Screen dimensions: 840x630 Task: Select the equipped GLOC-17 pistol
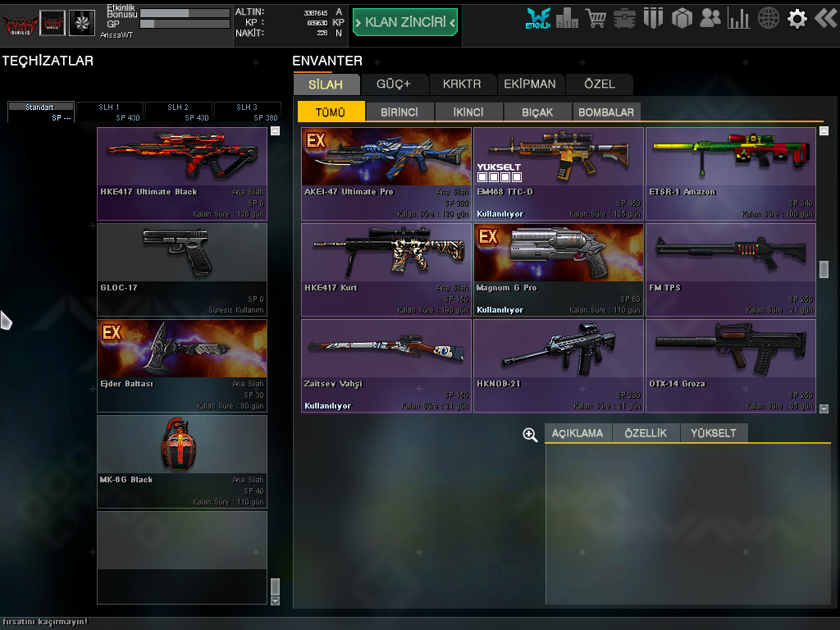click(x=182, y=269)
